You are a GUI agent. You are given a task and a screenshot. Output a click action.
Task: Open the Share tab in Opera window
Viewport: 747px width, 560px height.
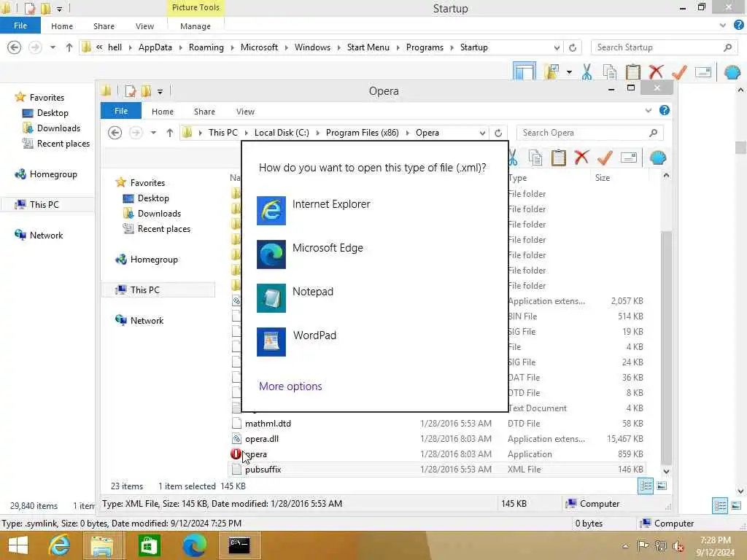(204, 112)
